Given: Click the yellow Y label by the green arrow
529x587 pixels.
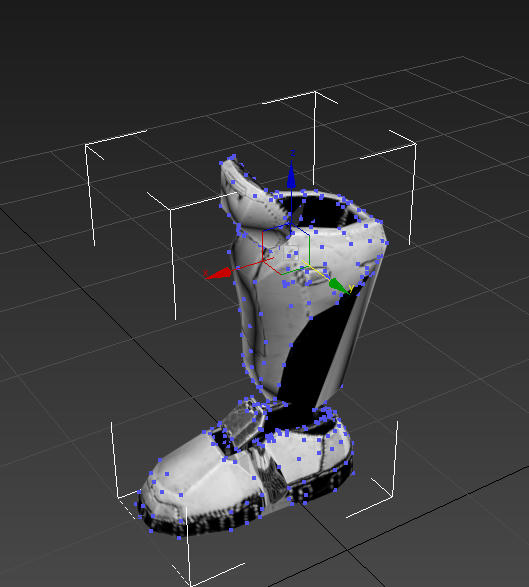Looking at the screenshot, I should [x=351, y=288].
